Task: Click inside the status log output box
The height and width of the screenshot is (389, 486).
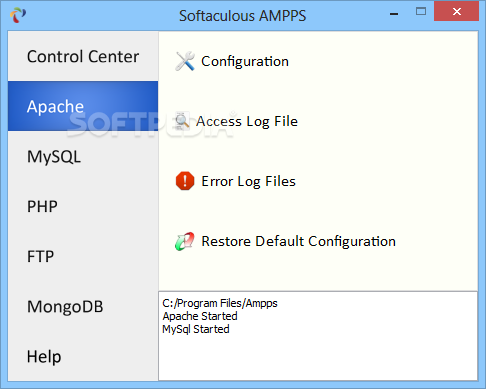Action: tap(318, 336)
